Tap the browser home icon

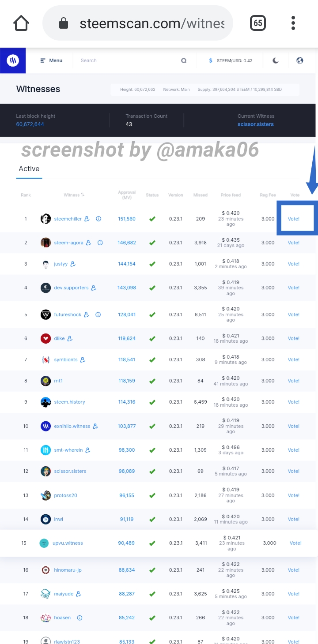(22, 23)
